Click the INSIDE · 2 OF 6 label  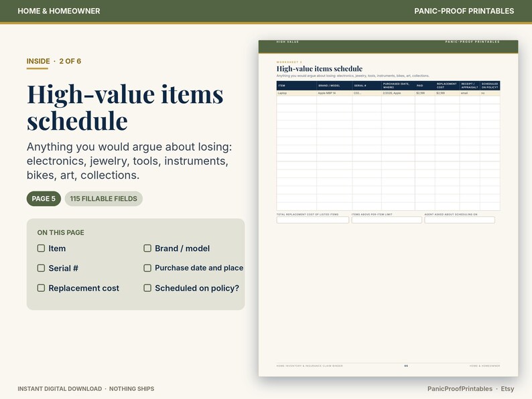54,61
